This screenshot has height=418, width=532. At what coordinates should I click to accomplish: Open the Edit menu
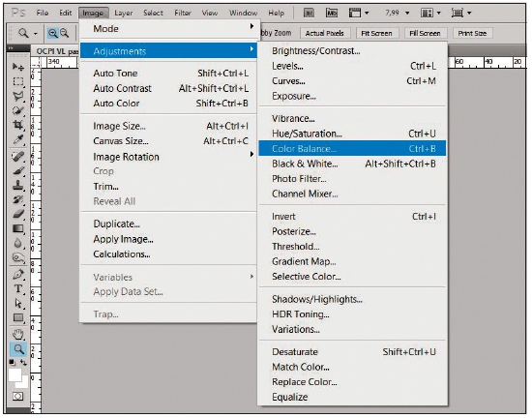(65, 13)
